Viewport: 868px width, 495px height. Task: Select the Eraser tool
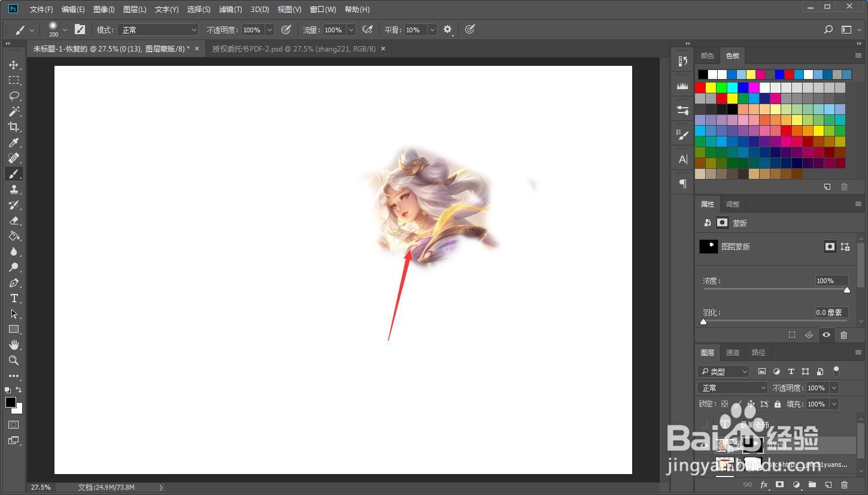[14, 220]
